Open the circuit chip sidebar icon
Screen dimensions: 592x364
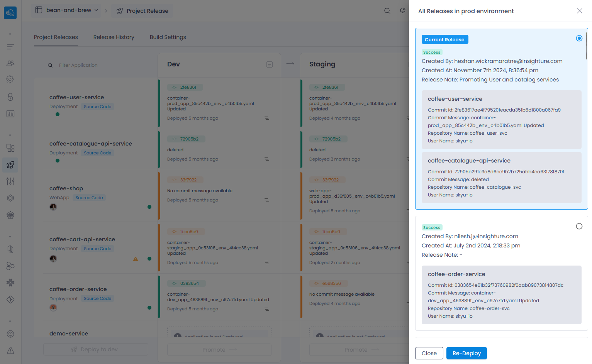(x=10, y=283)
